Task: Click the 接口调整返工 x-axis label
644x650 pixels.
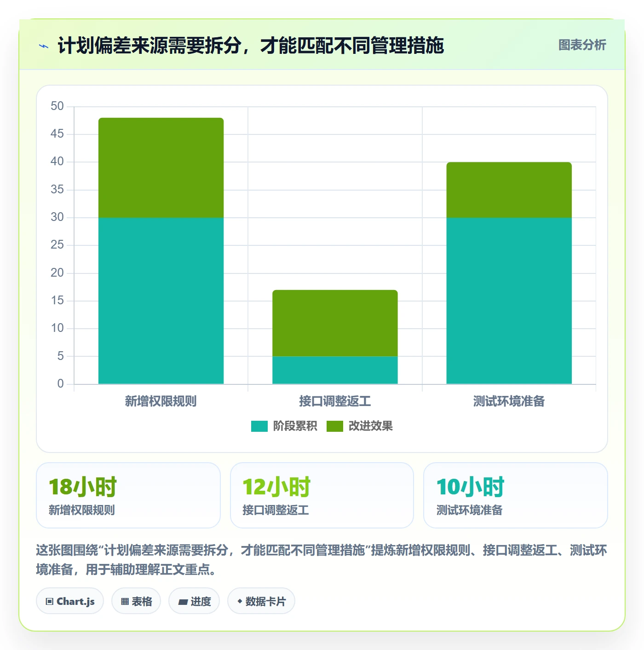Action: click(335, 401)
